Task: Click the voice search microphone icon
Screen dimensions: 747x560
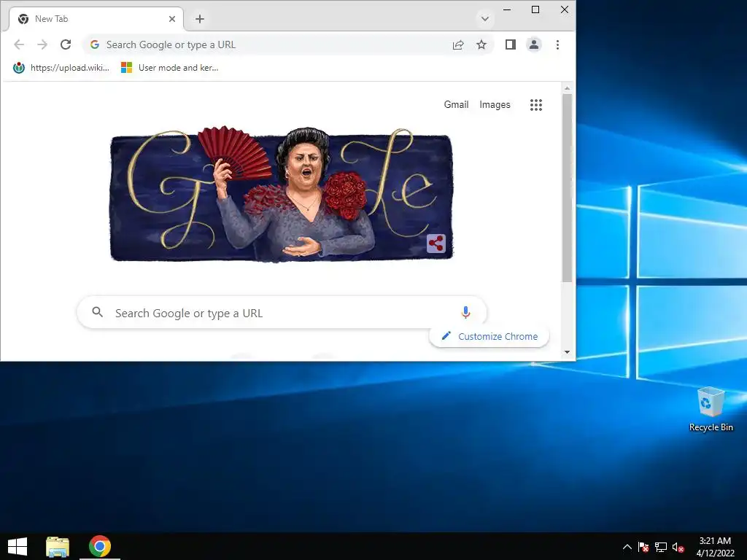Action: pyautogui.click(x=466, y=312)
